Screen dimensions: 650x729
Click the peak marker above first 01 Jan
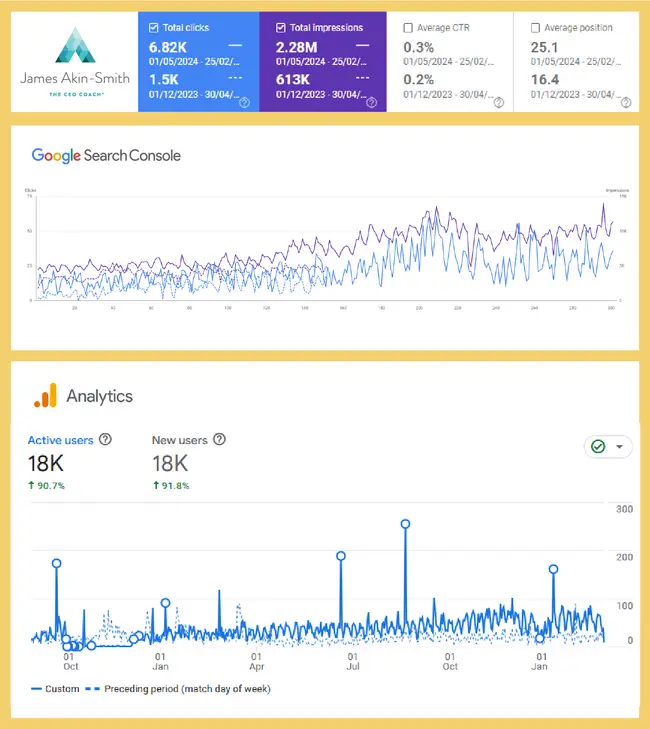click(165, 603)
